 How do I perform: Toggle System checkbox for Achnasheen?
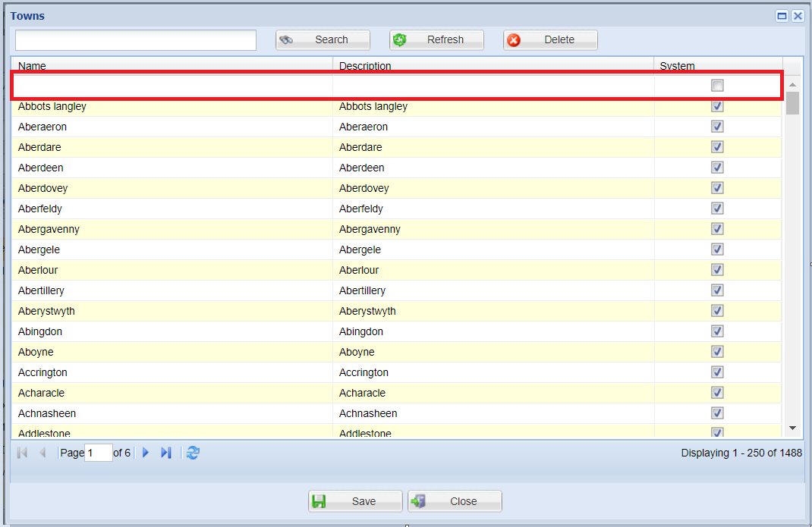tap(717, 413)
